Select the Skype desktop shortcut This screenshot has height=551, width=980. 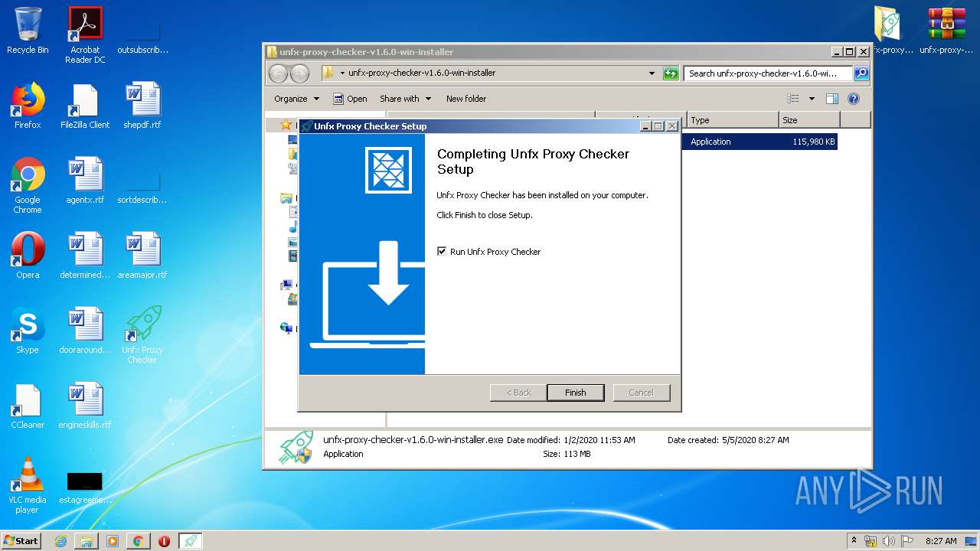28,331
